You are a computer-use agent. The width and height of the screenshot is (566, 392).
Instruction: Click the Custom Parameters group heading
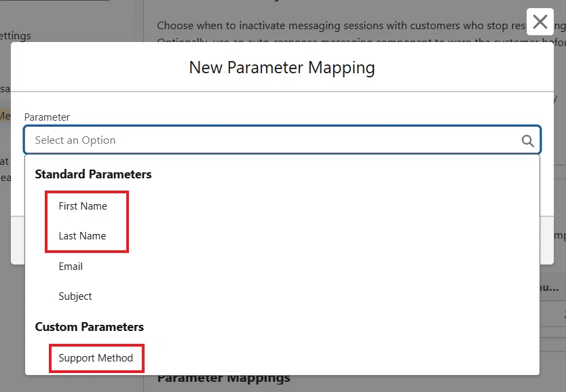[89, 327]
